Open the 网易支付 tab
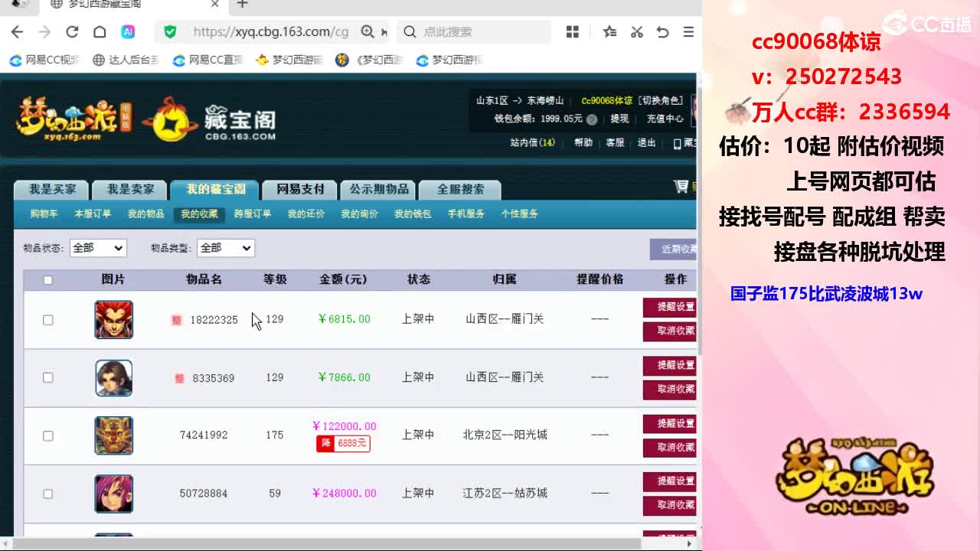The width and height of the screenshot is (980, 551). (300, 189)
